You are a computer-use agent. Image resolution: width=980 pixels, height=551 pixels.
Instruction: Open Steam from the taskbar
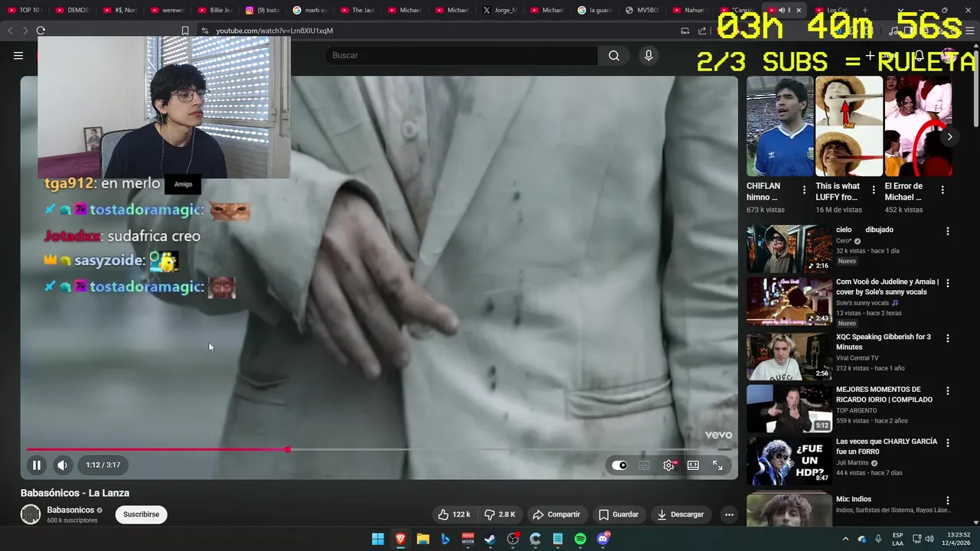(x=490, y=539)
